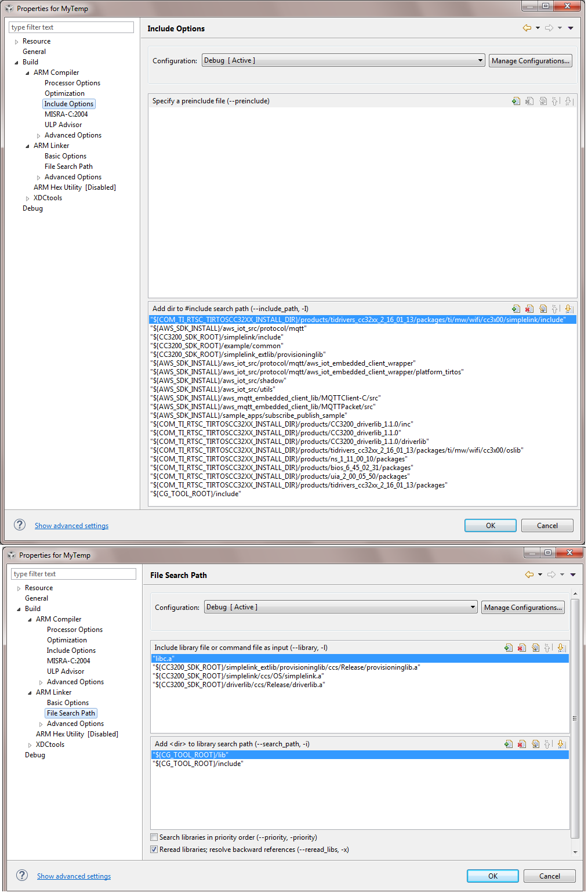Delete the selected library search path
This screenshot has width=588, height=896.
[522, 744]
